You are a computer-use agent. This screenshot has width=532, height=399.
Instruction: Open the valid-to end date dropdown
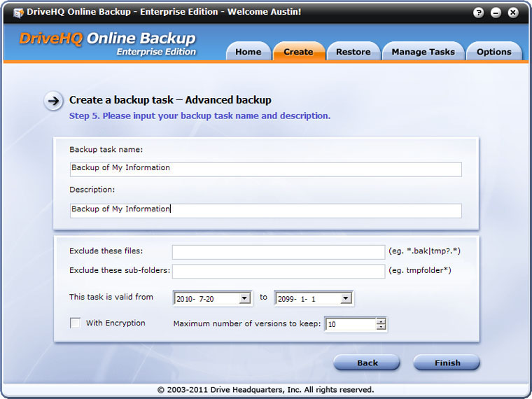click(x=345, y=298)
